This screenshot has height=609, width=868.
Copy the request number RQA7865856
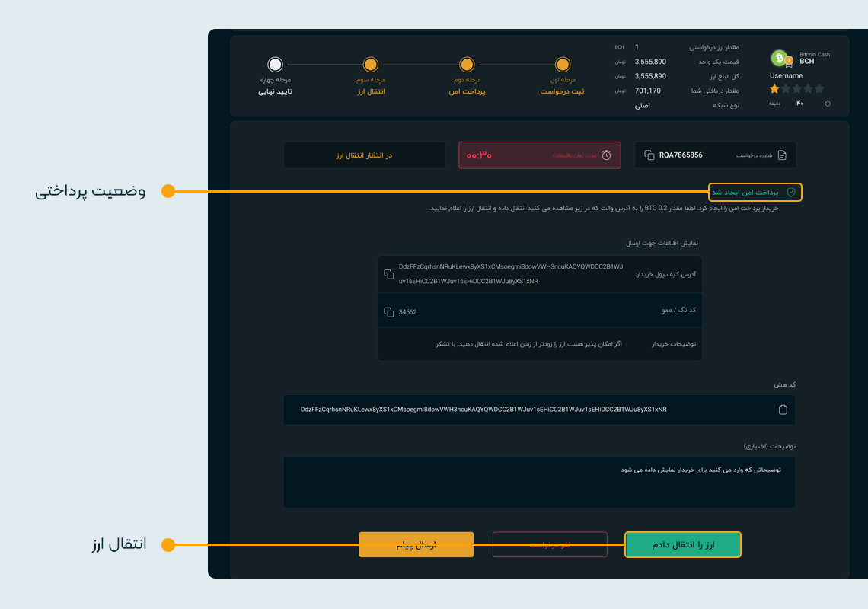(x=649, y=155)
